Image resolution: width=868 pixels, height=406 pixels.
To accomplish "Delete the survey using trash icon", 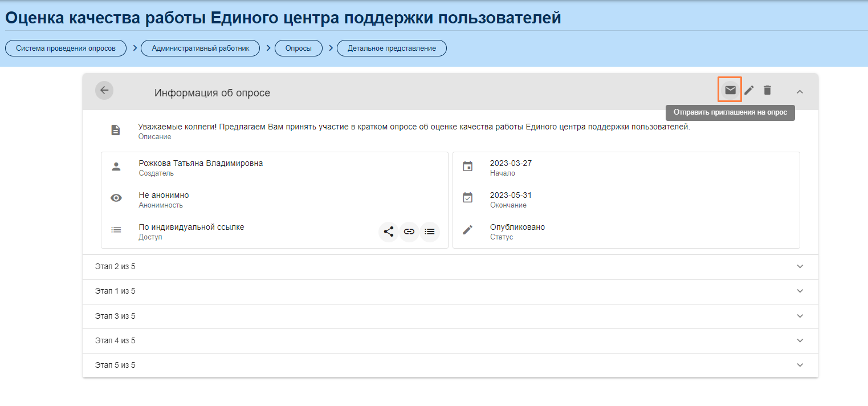I will point(768,90).
